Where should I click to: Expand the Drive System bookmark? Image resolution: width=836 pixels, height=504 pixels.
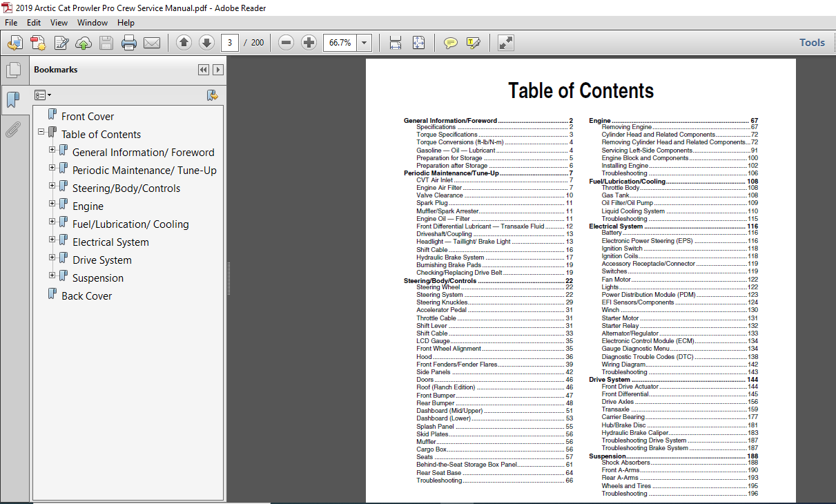pyautogui.click(x=52, y=258)
